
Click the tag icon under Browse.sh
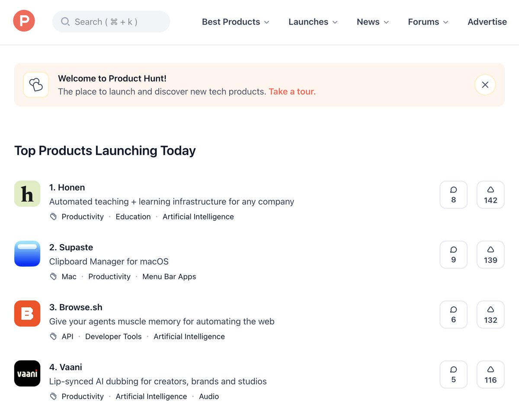[x=54, y=337]
